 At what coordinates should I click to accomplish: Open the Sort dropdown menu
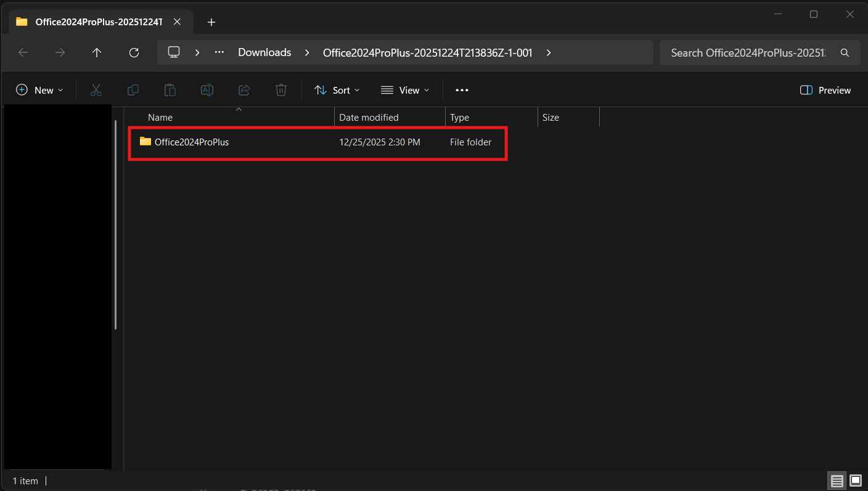point(337,90)
